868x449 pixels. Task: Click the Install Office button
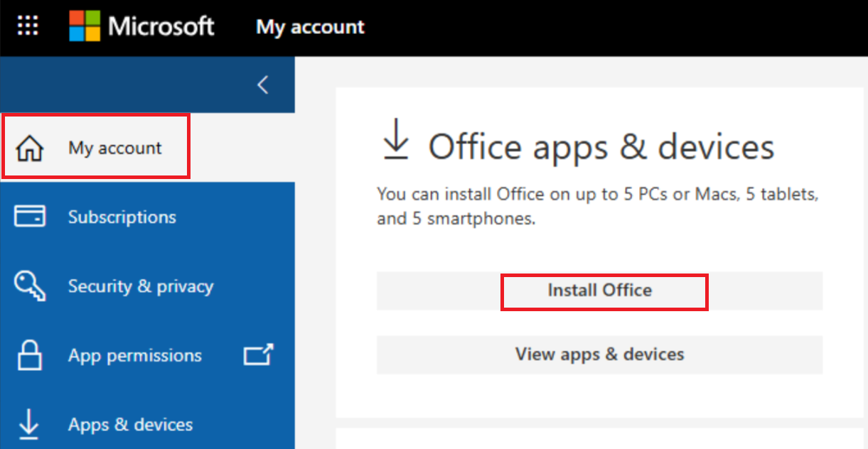pos(599,291)
